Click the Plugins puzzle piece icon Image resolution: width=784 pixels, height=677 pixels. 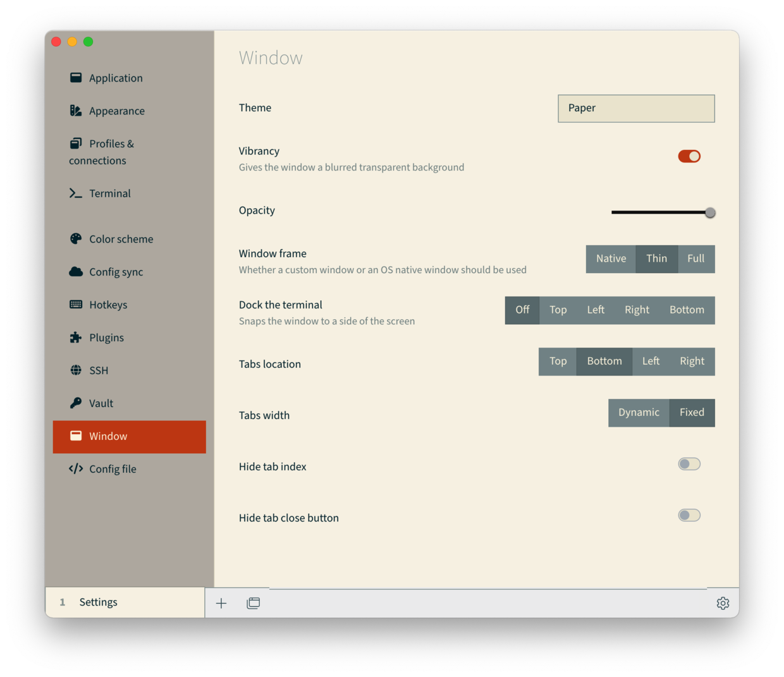click(76, 338)
